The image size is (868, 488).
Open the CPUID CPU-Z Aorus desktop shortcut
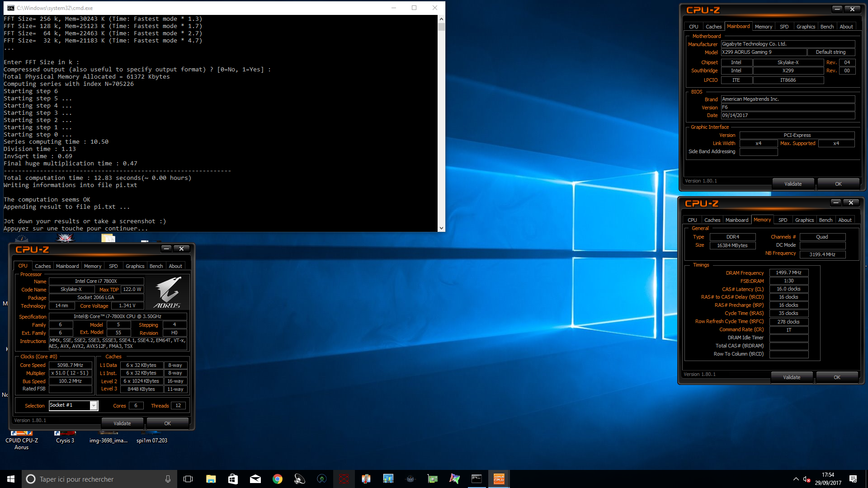pyautogui.click(x=22, y=440)
